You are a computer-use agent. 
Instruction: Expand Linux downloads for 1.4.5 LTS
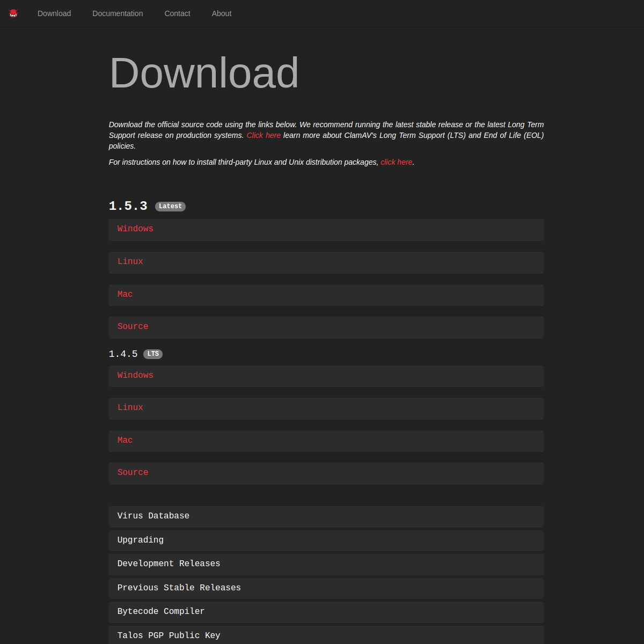tap(326, 408)
